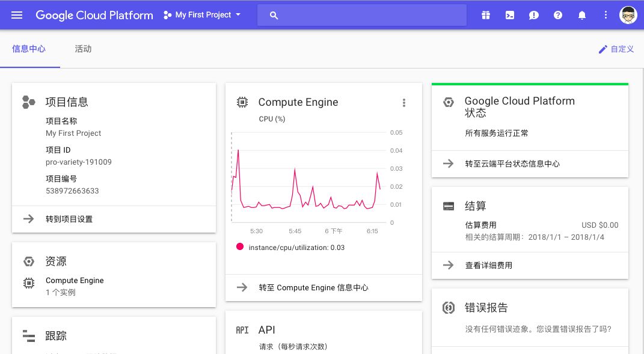Open the My First Project selector dropdown
The image size is (644, 354).
coord(203,15)
